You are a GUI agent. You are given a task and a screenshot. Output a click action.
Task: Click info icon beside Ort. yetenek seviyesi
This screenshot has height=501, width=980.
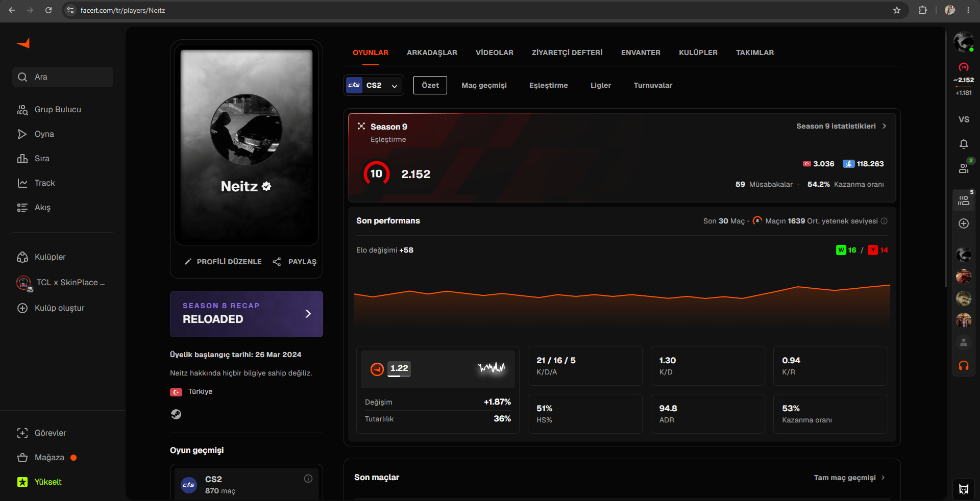coord(884,221)
